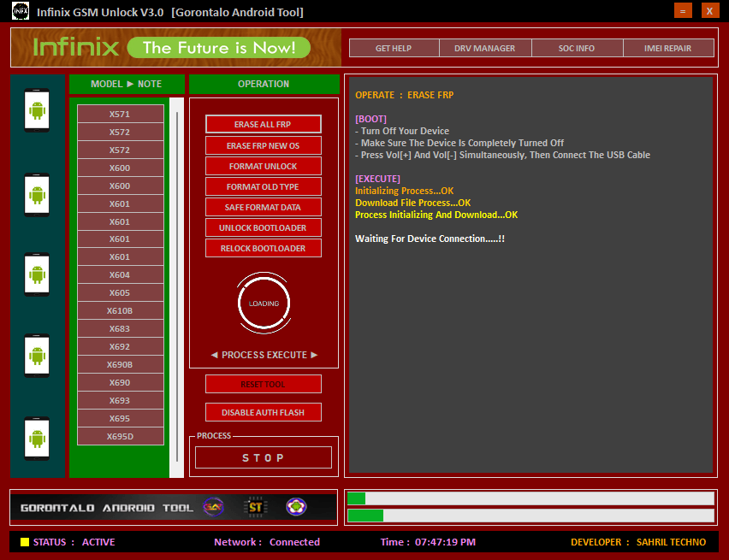Viewport: 729px width, 560px height.
Task: Click the topmost Android phone icon
Action: (x=37, y=110)
